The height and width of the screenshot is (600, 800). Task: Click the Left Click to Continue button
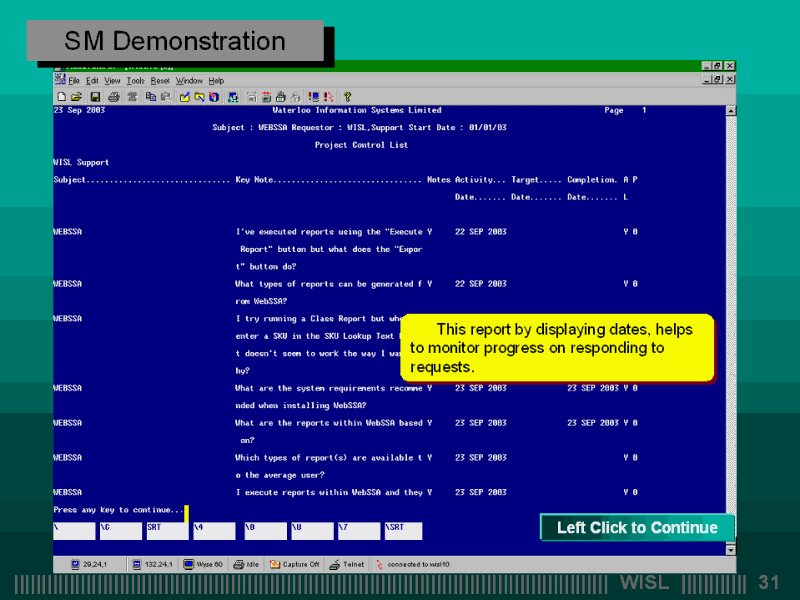click(637, 528)
